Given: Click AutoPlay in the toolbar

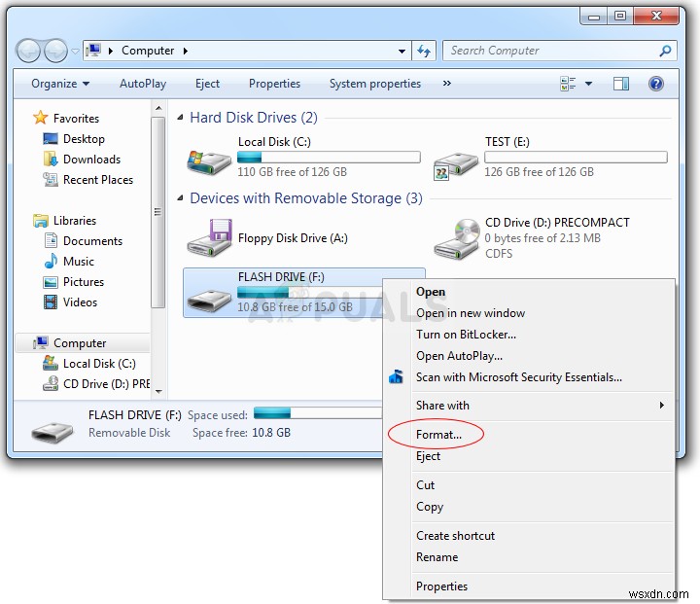Looking at the screenshot, I should click(142, 84).
